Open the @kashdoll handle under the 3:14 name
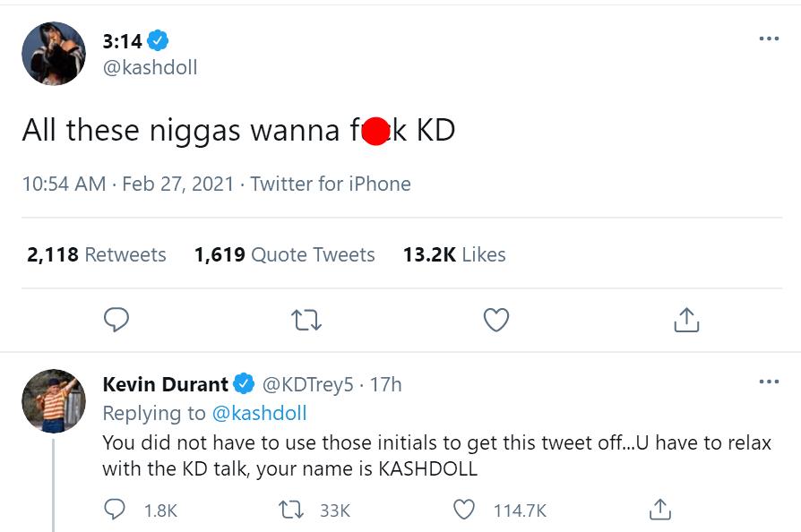Screen dimensions: 801x532 150,68
